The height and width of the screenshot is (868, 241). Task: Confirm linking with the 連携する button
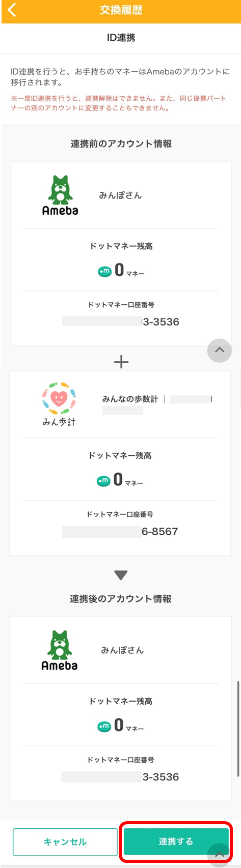[176, 841]
